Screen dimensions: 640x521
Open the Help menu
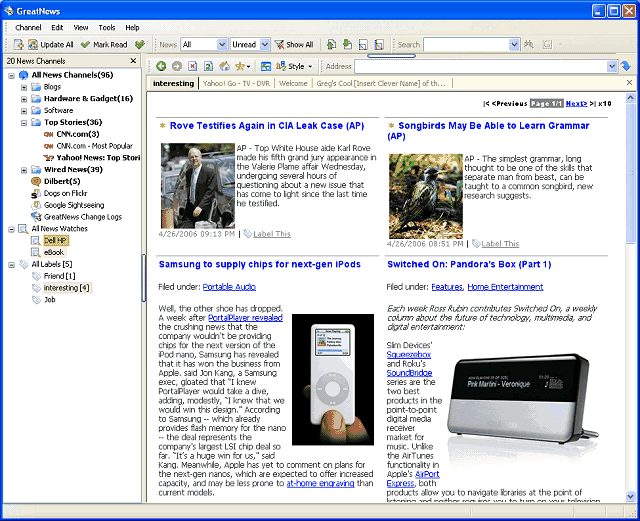(132, 27)
